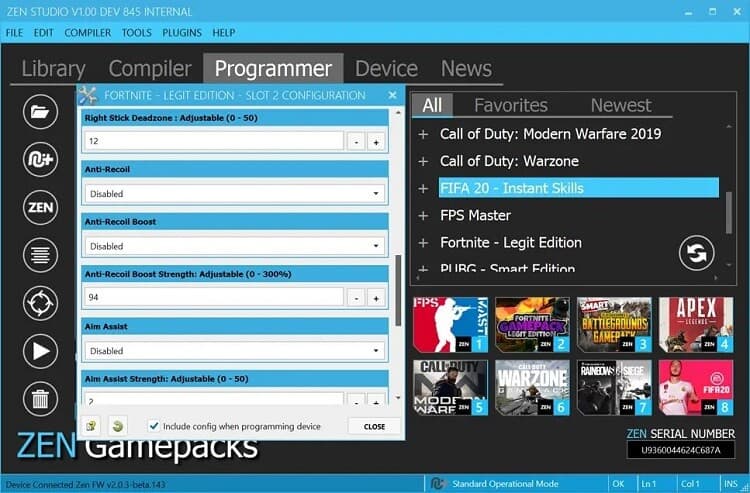Switch to the News tab
Image resolution: width=750 pixels, height=493 pixels.
point(466,68)
